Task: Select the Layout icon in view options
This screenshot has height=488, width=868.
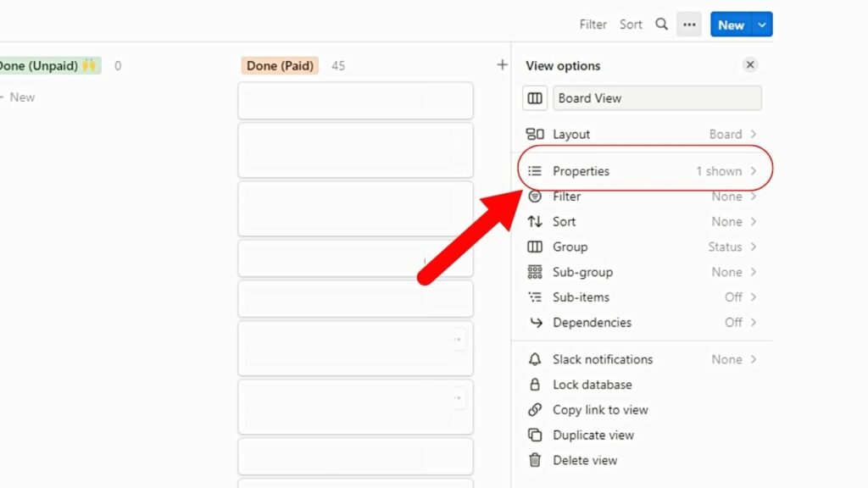Action: pyautogui.click(x=535, y=134)
